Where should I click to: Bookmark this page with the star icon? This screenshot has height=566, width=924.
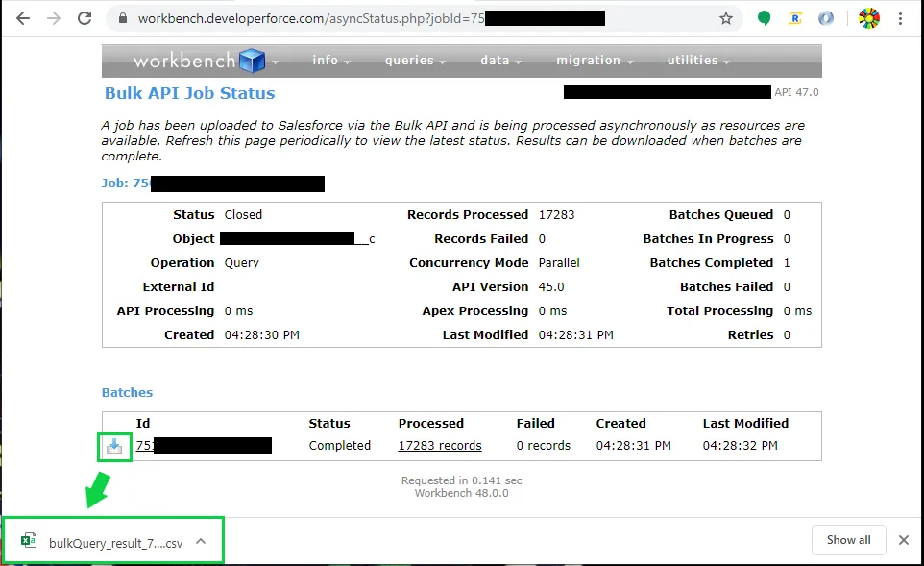pyautogui.click(x=726, y=19)
